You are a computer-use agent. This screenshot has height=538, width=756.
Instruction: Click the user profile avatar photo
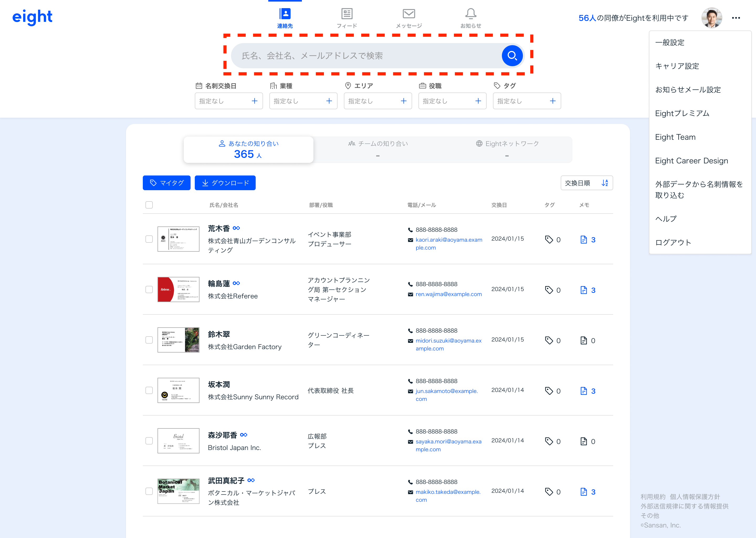click(x=712, y=18)
